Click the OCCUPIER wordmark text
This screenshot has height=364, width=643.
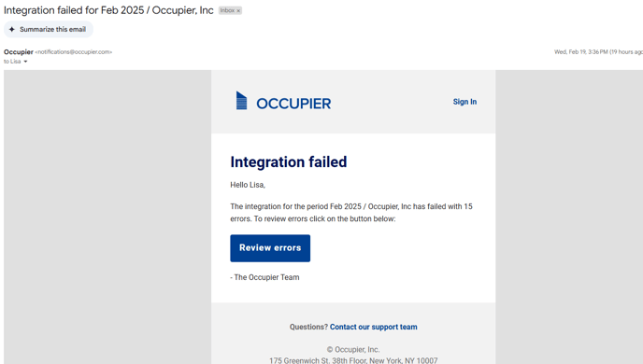coord(293,104)
